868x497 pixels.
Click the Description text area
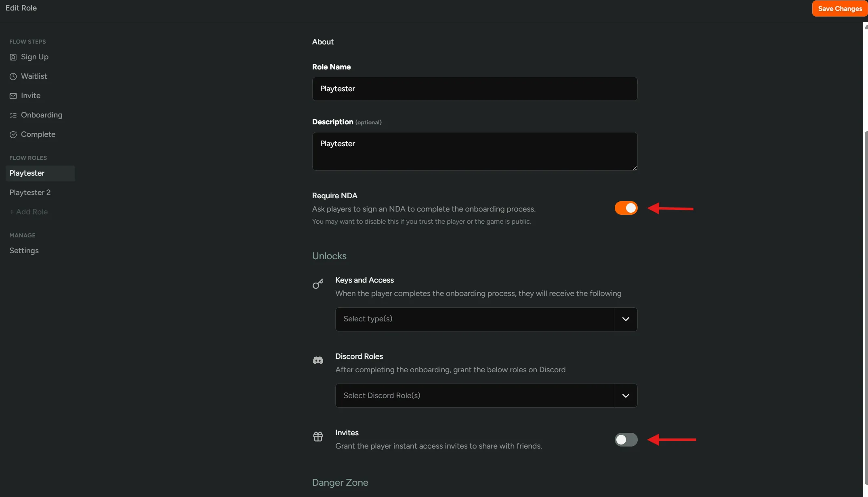475,151
